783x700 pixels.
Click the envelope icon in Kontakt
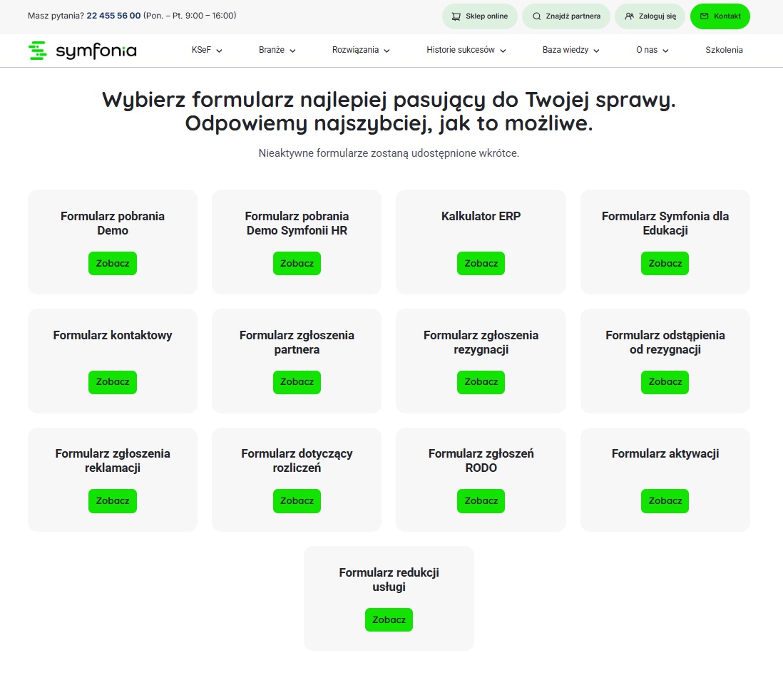pyautogui.click(x=704, y=16)
